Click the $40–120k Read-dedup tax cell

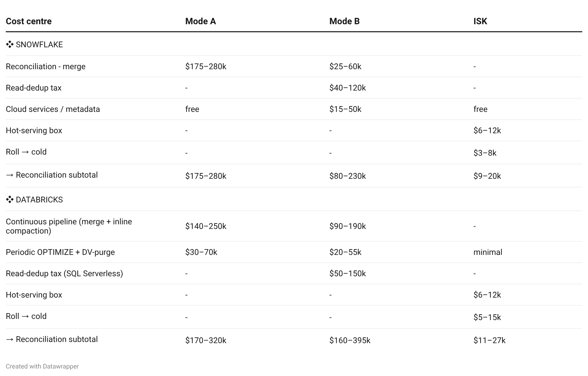point(348,88)
